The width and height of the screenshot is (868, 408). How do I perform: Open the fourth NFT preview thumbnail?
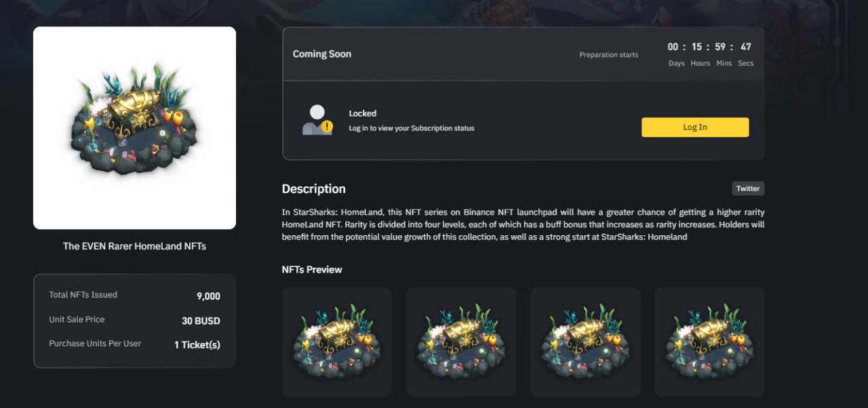point(709,342)
